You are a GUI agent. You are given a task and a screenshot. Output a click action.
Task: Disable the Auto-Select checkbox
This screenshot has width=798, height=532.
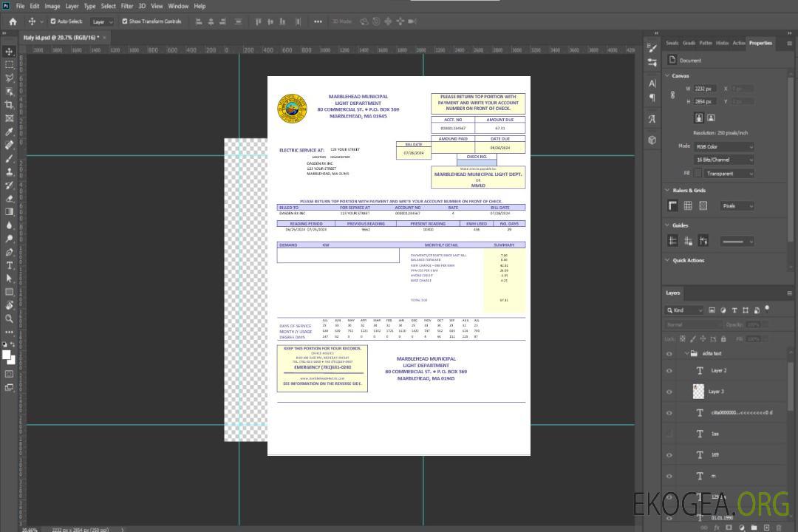[x=52, y=21]
